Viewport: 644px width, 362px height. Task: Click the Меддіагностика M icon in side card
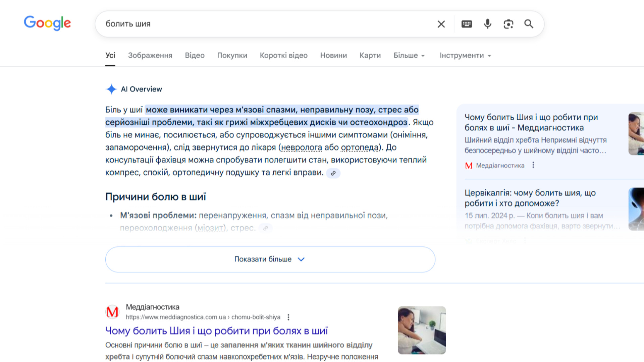click(x=469, y=166)
